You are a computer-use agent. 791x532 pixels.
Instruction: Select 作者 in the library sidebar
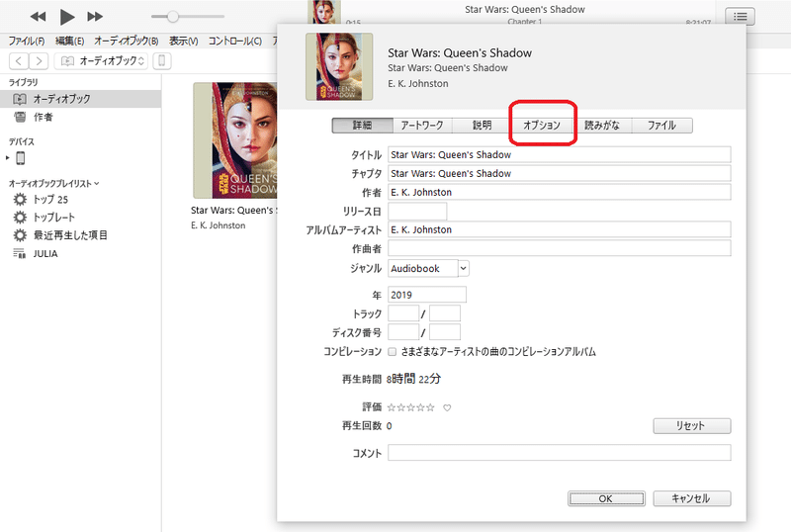(x=81, y=117)
